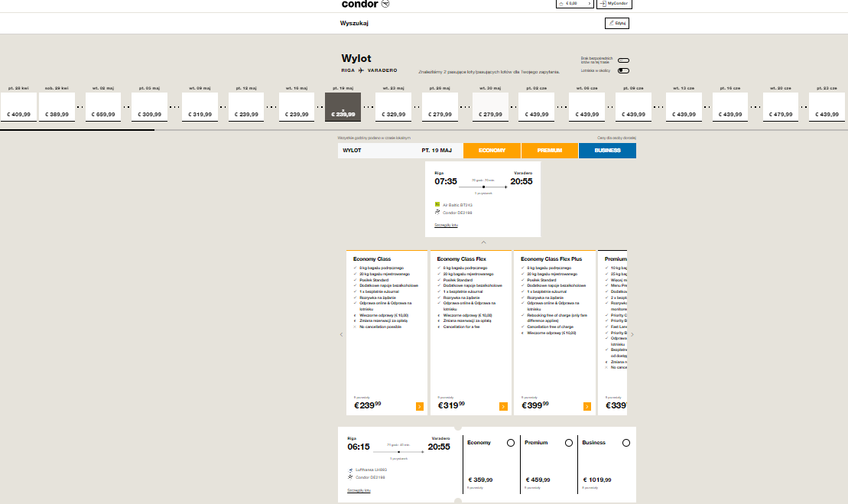The image size is (848, 504).
Task: Select date sob. 29 kwi €389,99
Action: pyautogui.click(x=57, y=106)
